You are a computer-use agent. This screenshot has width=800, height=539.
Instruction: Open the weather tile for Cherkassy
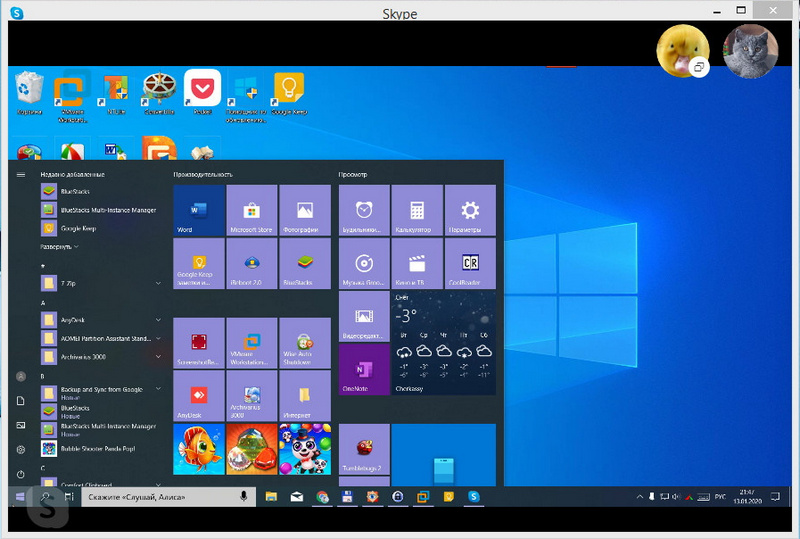[444, 343]
